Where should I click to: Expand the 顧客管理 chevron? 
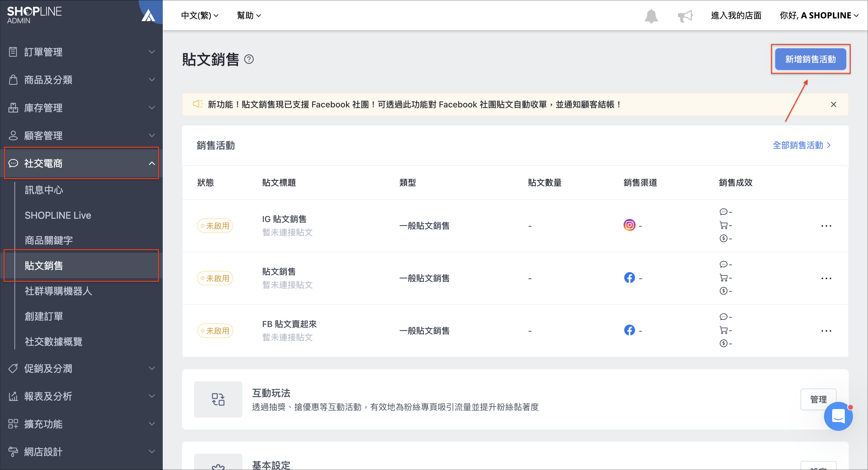coord(152,135)
